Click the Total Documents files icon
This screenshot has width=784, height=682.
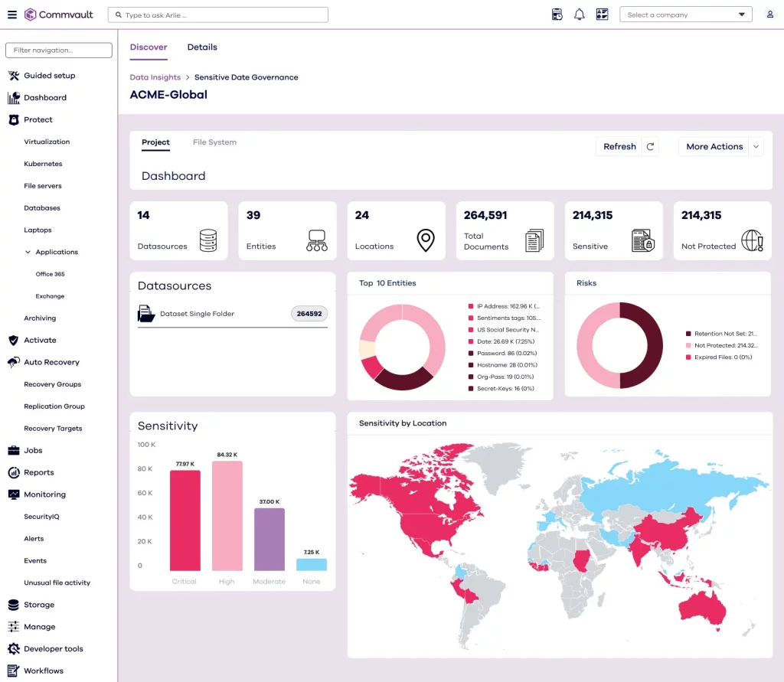534,240
